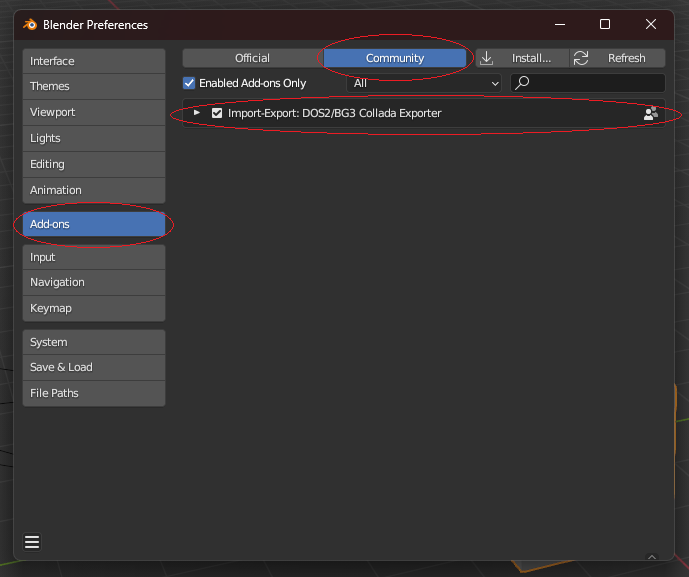Viewport: 689px width, 577px height.
Task: Open the Themes preferences section
Action: point(94,86)
